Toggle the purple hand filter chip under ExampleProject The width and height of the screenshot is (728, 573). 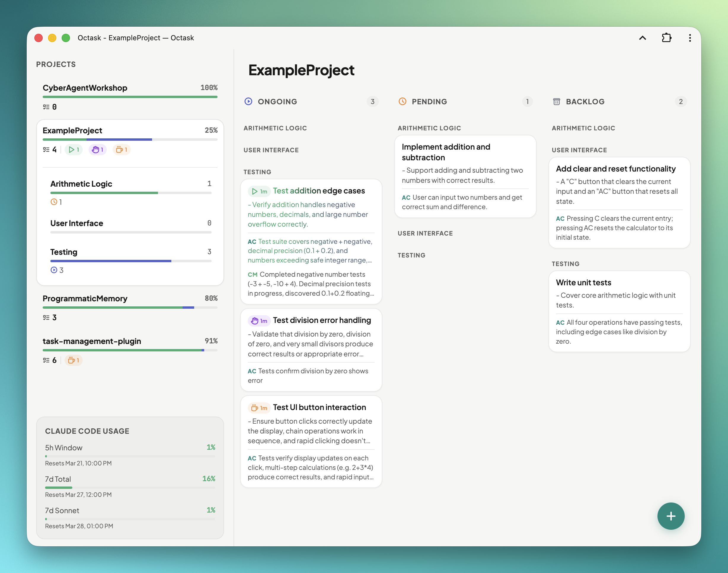click(97, 150)
